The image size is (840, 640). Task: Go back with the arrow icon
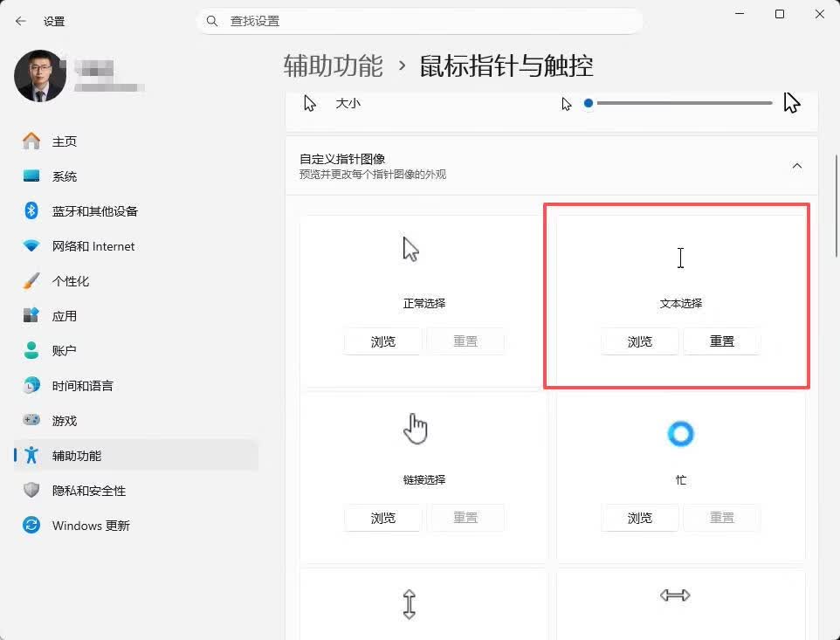pyautogui.click(x=20, y=22)
